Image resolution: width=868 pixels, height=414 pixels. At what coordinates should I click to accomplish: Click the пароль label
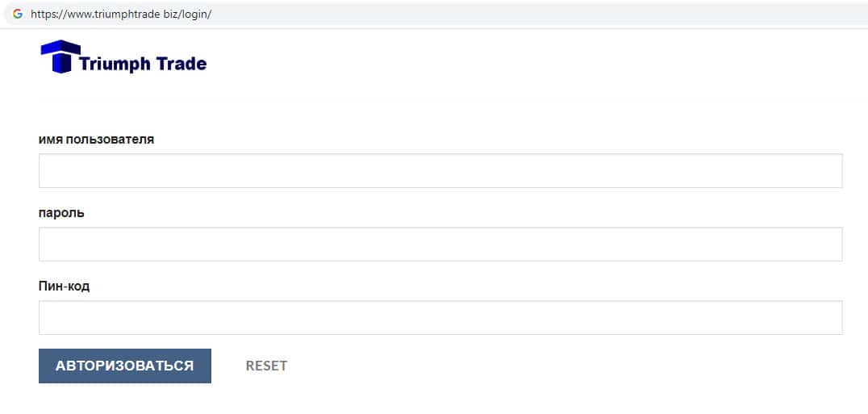(x=61, y=213)
